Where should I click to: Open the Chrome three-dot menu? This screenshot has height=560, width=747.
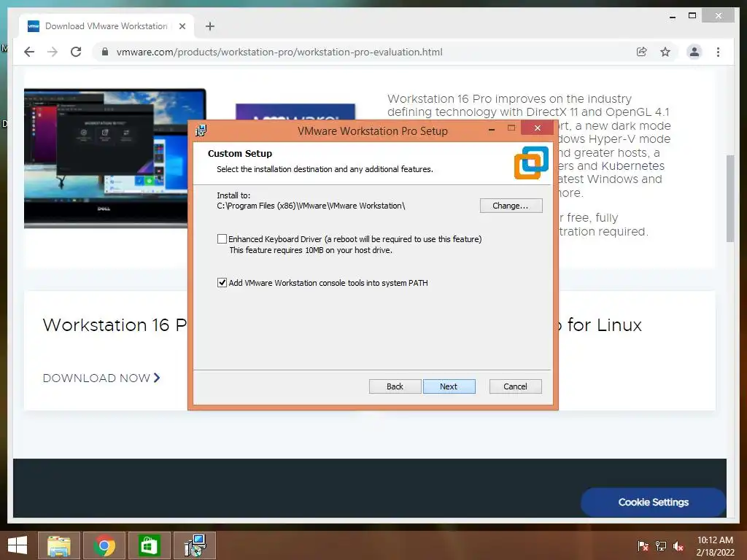pyautogui.click(x=718, y=52)
